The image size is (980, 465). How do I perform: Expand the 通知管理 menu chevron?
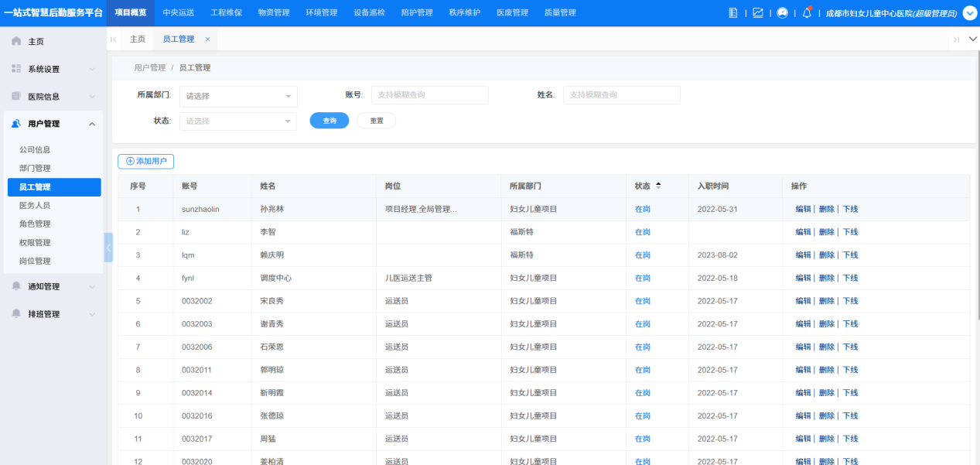tap(92, 287)
